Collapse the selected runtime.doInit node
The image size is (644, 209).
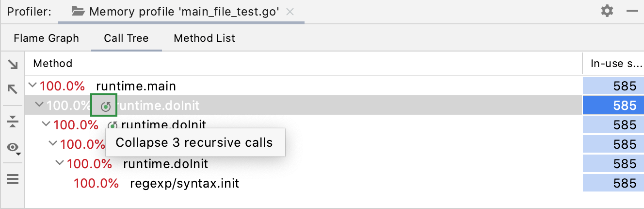39,105
